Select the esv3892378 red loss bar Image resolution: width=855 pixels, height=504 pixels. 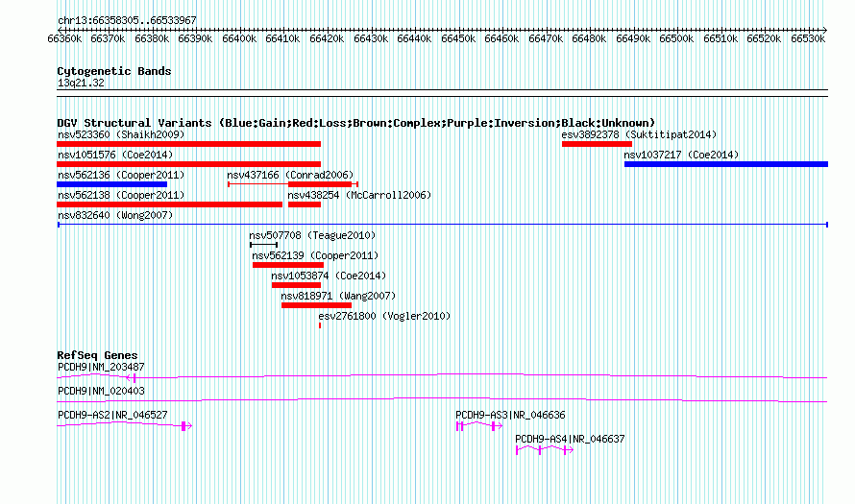tap(598, 144)
